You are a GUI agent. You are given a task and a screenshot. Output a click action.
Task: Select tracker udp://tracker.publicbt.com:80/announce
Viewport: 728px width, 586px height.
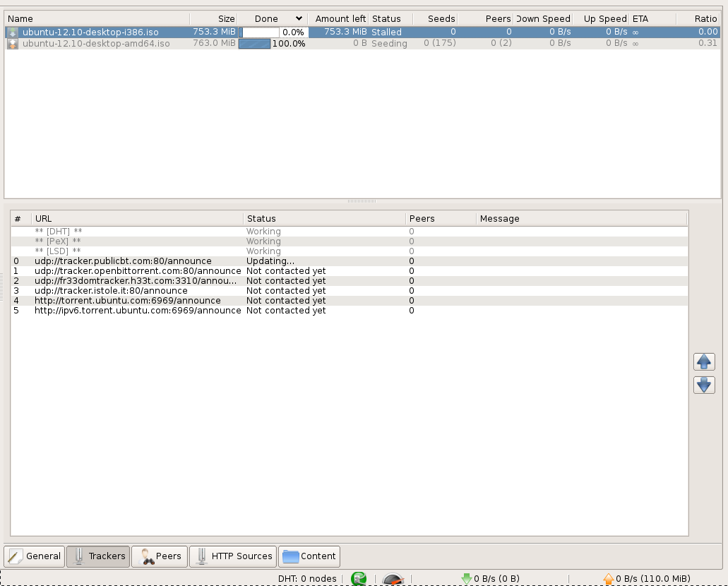click(349, 261)
